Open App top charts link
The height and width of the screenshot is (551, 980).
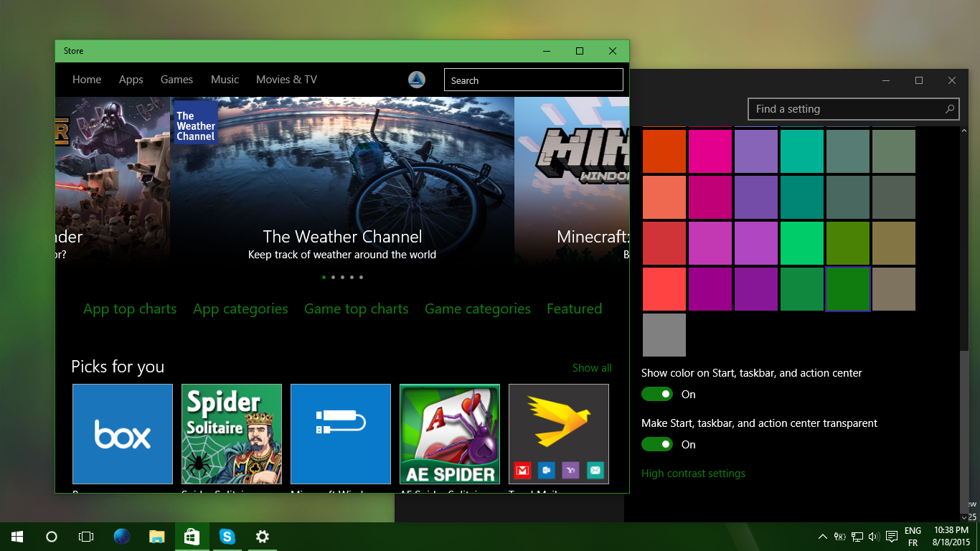130,309
